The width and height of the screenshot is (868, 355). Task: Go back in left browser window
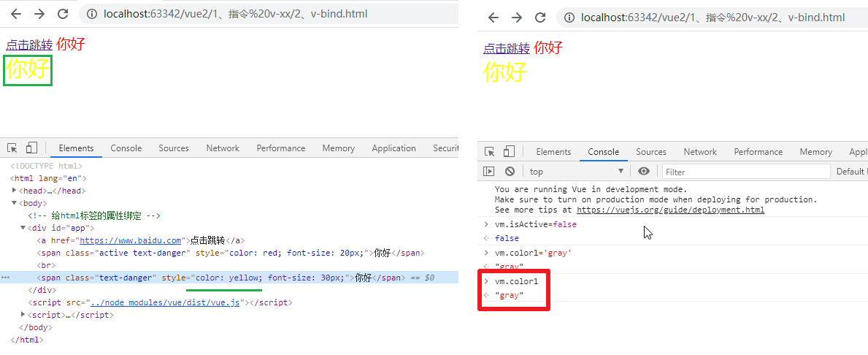point(16,14)
